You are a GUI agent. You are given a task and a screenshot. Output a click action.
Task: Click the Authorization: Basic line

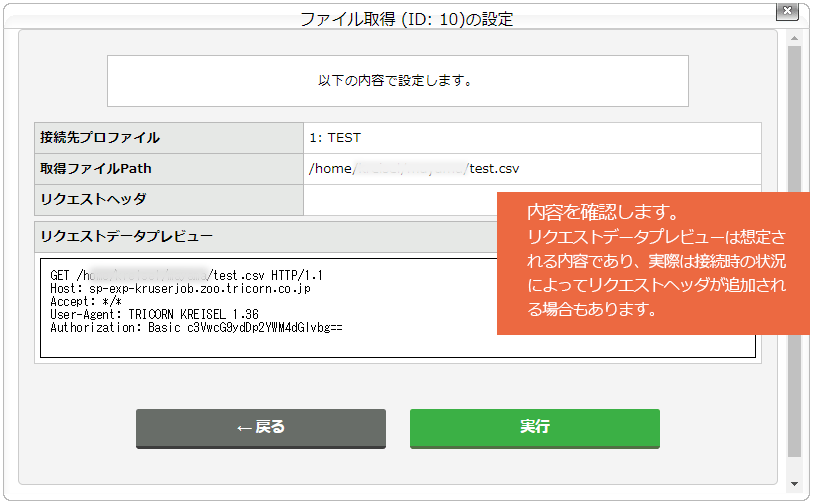(196, 328)
